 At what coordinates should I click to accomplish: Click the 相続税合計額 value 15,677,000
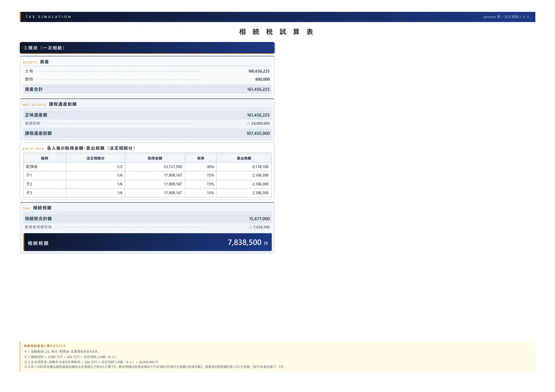[259, 219]
